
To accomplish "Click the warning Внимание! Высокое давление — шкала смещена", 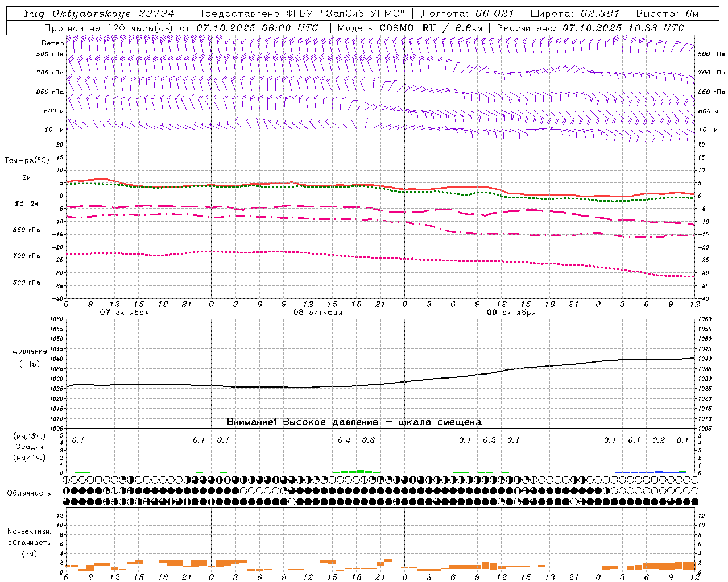I will pos(354,422).
